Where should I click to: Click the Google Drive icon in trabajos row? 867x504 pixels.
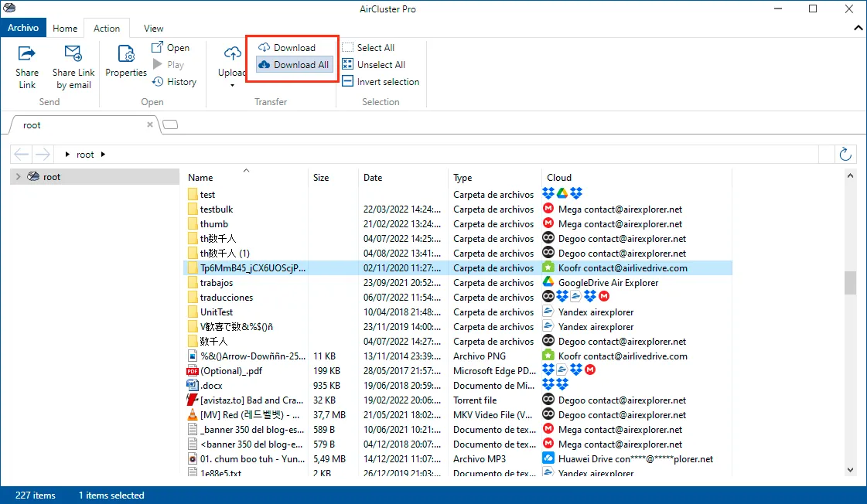coord(548,282)
